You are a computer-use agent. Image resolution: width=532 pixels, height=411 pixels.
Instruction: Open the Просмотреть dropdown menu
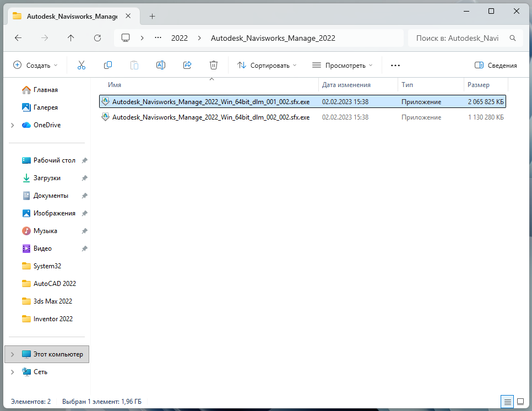click(x=343, y=65)
